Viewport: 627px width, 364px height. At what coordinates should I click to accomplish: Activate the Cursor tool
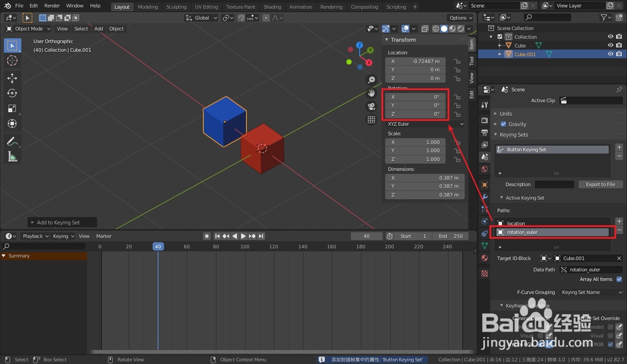click(13, 61)
